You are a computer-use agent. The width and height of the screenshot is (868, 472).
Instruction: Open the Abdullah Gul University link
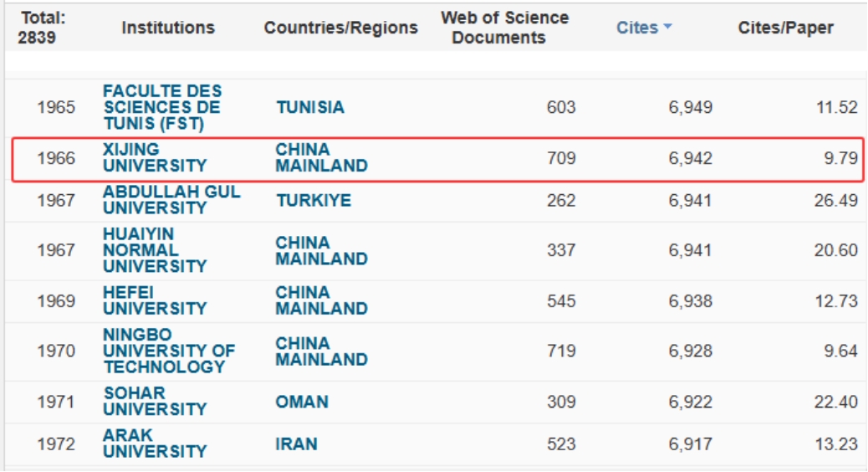pos(171,200)
